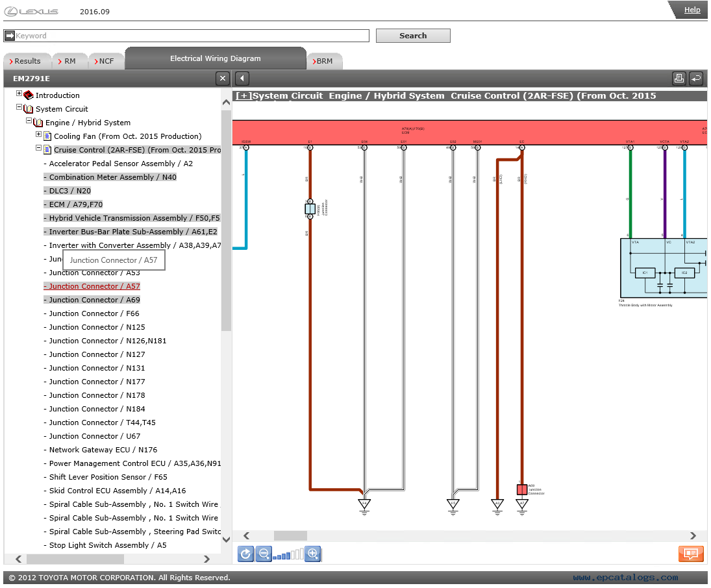Collapse the System Circuit tree node
711x588 pixels.
pos(19,107)
